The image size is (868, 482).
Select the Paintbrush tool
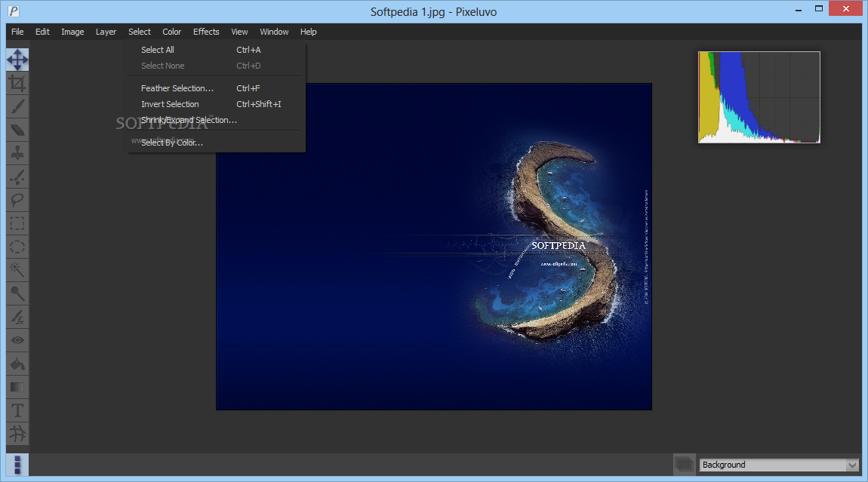point(17,106)
